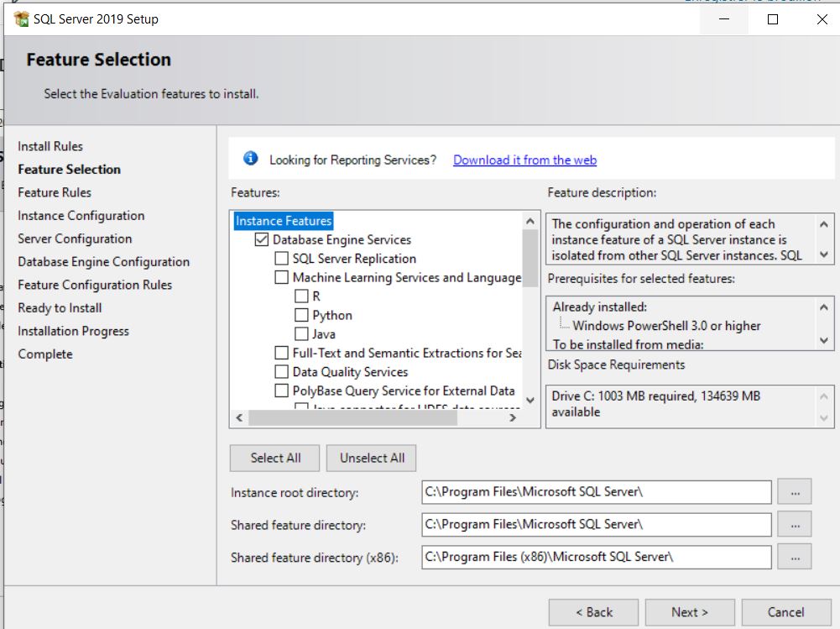This screenshot has width=840, height=629.
Task: Select the Instance Features tree node
Action: (x=284, y=221)
